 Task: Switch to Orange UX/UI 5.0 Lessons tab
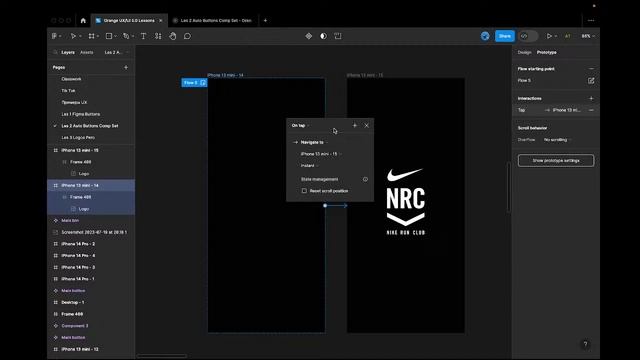[x=129, y=20]
